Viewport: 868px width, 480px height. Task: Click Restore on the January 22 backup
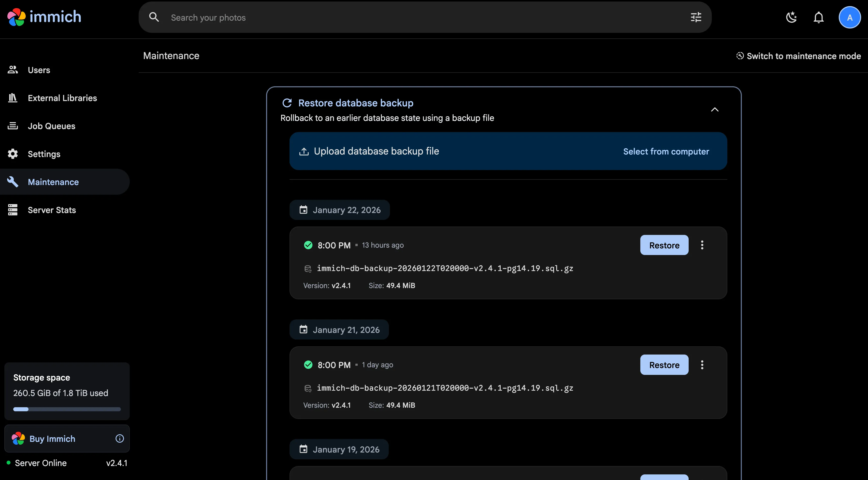pos(664,245)
